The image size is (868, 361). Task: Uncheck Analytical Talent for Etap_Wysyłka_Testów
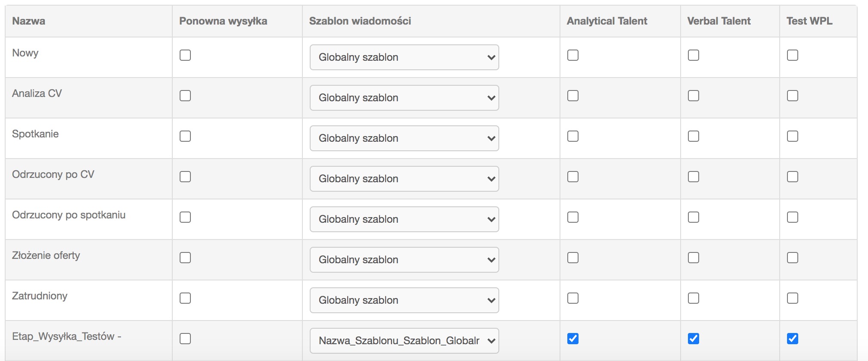click(573, 339)
